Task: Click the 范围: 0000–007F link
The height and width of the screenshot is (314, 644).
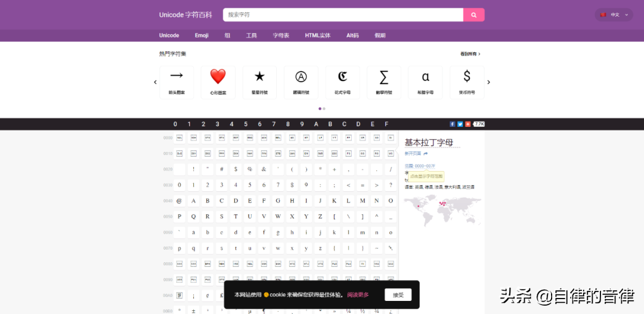Action: tap(420, 166)
